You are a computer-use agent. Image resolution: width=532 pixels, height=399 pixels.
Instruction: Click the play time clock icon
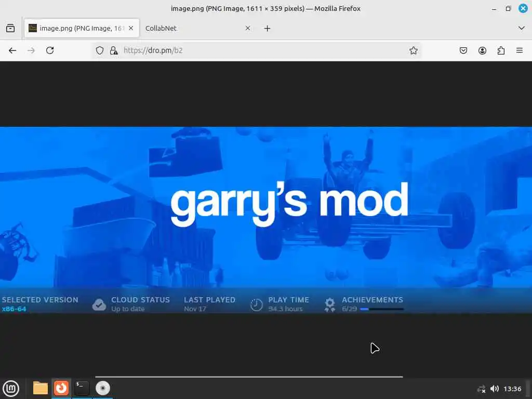coord(257,304)
